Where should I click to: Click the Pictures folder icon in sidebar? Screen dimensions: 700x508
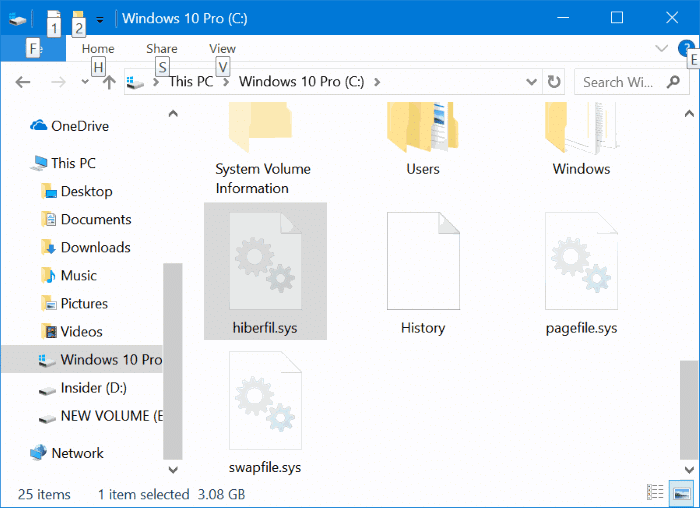click(x=49, y=304)
